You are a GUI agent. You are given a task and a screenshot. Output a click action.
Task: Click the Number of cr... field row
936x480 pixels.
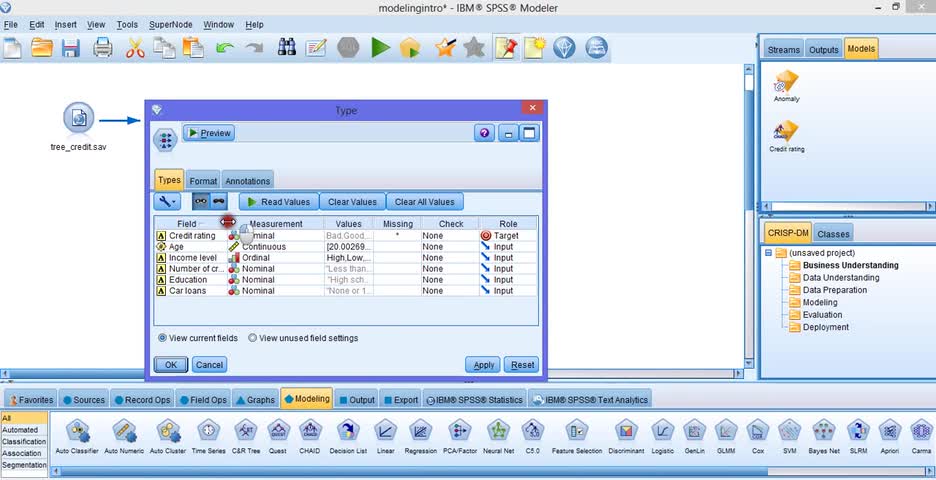tap(346, 269)
